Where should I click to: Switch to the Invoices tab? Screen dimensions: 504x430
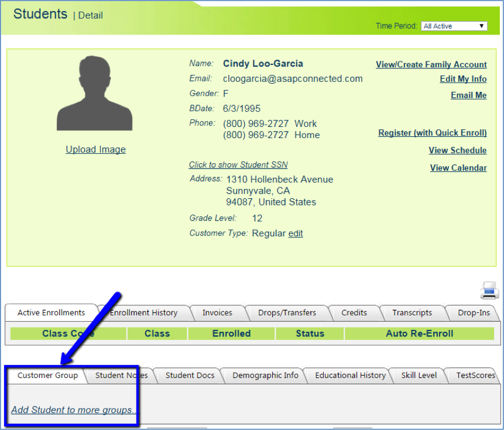point(217,312)
